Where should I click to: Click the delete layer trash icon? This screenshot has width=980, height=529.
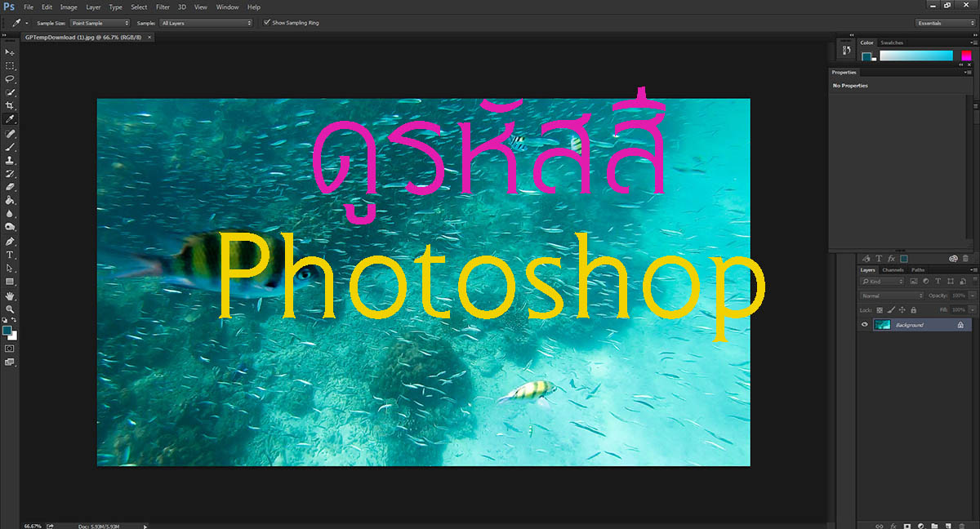(x=961, y=526)
